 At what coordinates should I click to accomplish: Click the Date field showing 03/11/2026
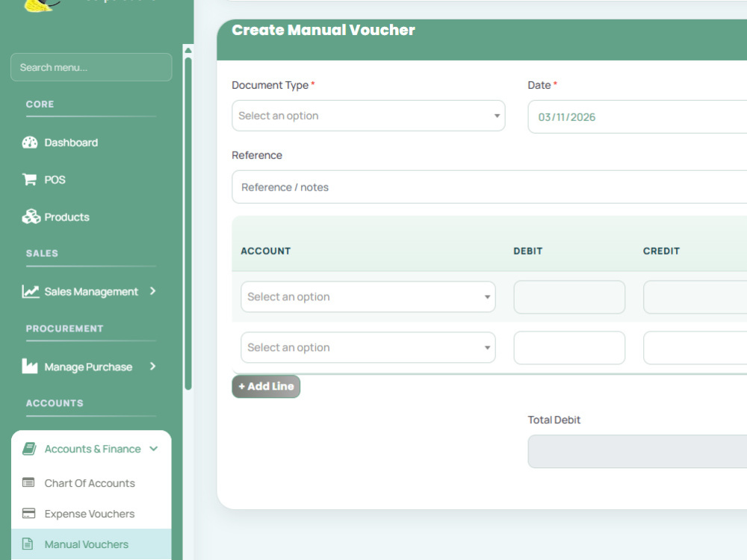(637, 116)
